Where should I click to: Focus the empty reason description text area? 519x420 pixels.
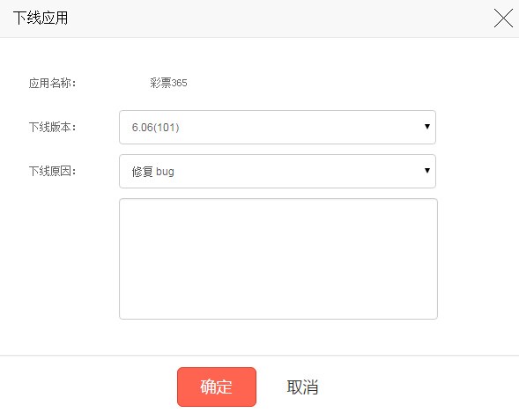pos(278,259)
